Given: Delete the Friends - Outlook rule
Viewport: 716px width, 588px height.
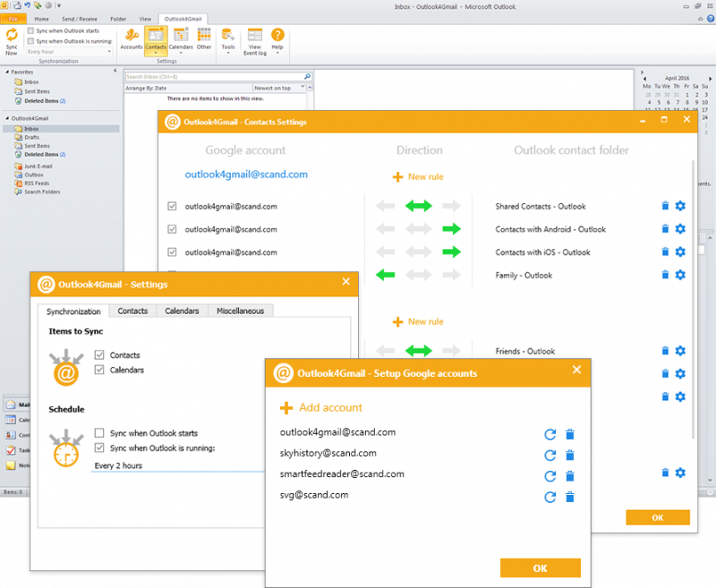Looking at the screenshot, I should pyautogui.click(x=665, y=351).
